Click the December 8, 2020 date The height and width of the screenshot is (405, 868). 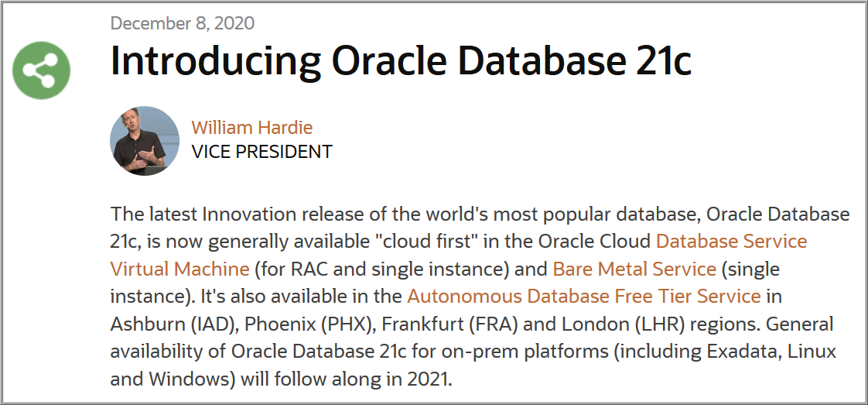183,22
